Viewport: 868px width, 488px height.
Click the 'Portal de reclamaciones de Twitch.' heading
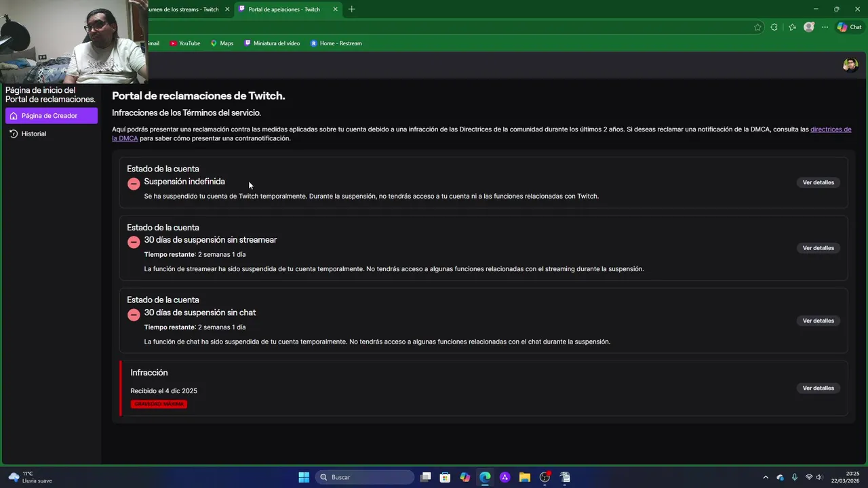[198, 96]
